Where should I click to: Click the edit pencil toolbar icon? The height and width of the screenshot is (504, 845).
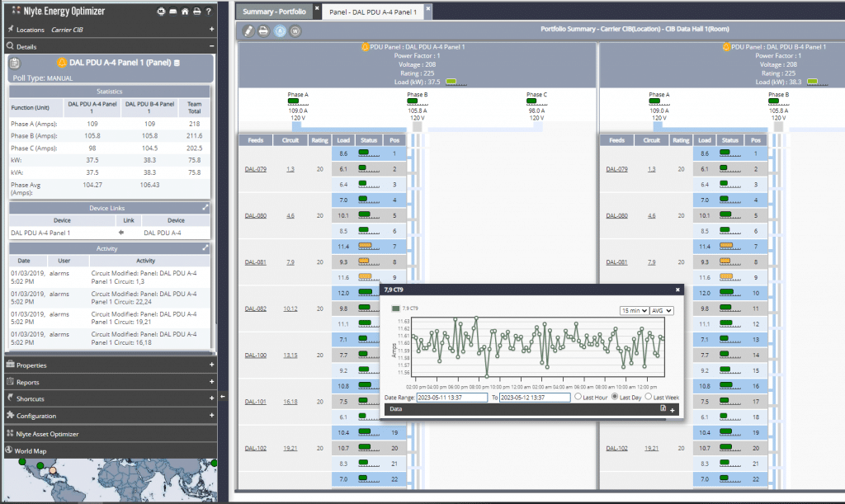[x=248, y=31]
